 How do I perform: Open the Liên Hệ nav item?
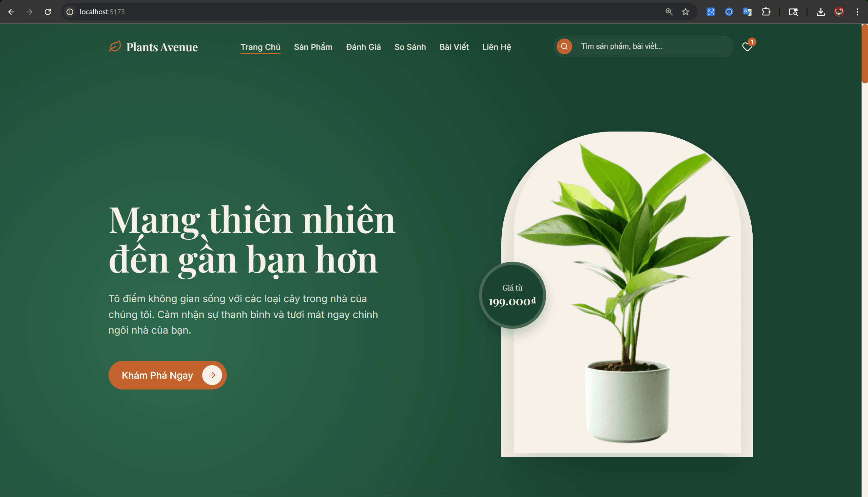[497, 47]
